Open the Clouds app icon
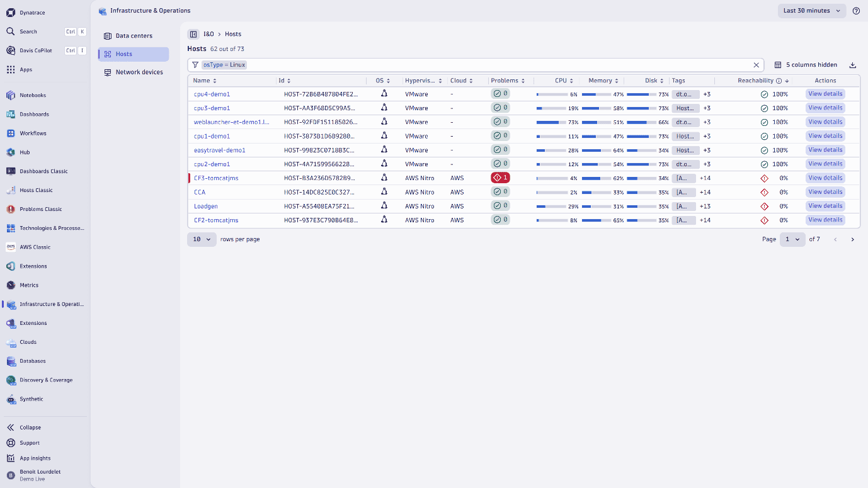 tap(11, 342)
